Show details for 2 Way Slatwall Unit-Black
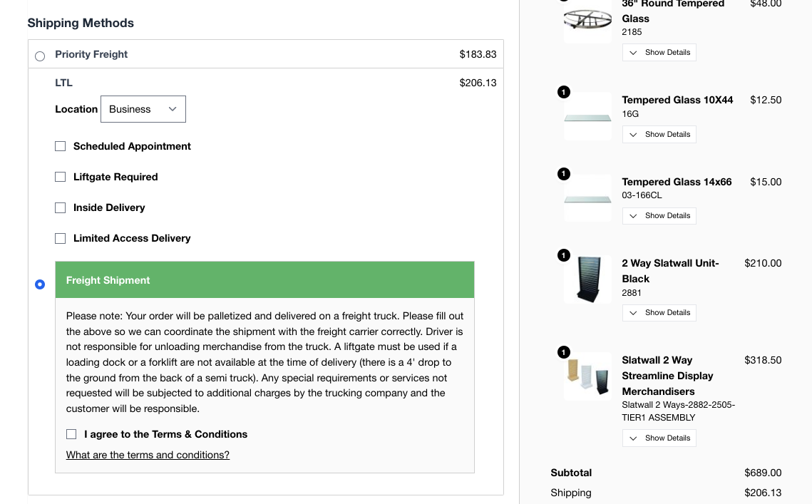Screen dimensions: 812x504 659,313
